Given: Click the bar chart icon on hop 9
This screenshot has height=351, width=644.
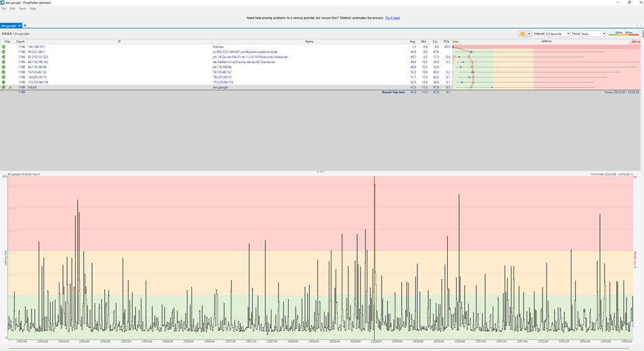Looking at the screenshot, I should (10, 87).
